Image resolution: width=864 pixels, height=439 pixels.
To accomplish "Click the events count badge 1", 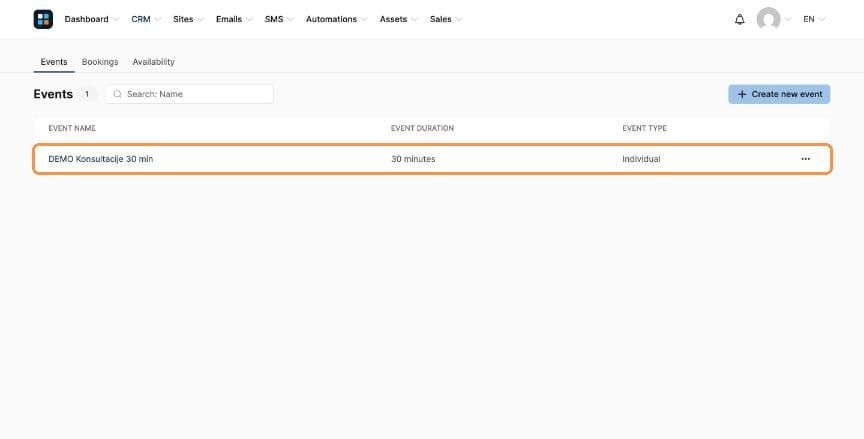I will pyautogui.click(x=87, y=94).
